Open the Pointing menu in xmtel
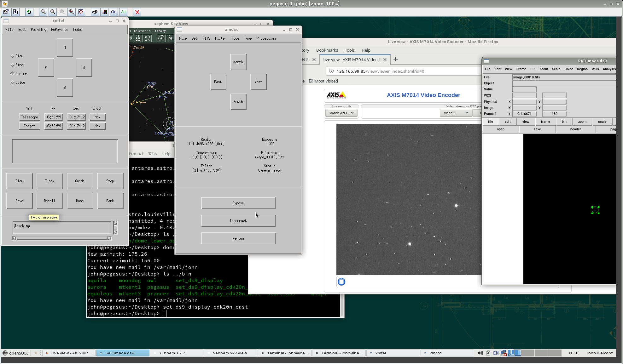 [x=38, y=30]
